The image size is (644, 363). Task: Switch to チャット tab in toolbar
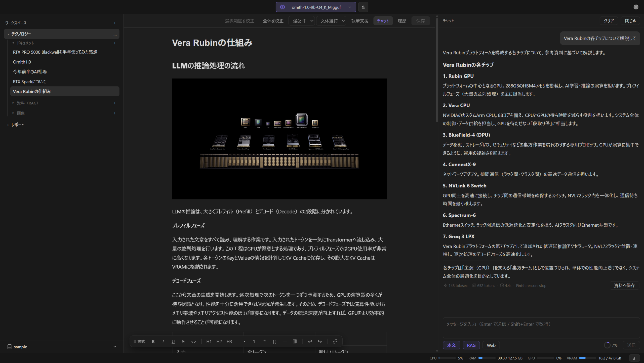[x=383, y=21]
